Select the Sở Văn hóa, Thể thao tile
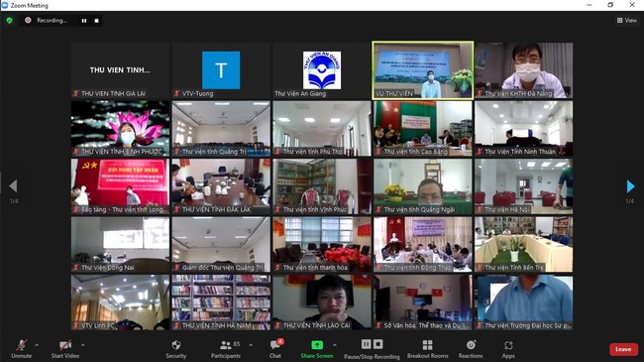644x362 pixels. (x=423, y=302)
